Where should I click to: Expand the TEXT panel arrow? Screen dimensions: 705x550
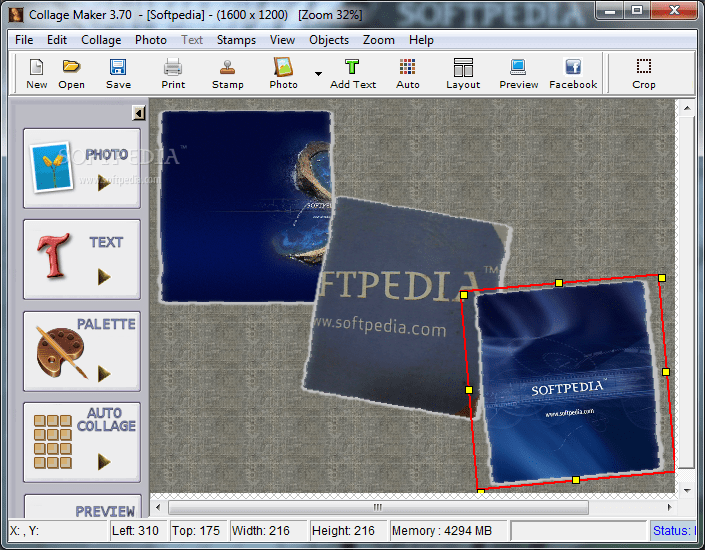coord(104,277)
